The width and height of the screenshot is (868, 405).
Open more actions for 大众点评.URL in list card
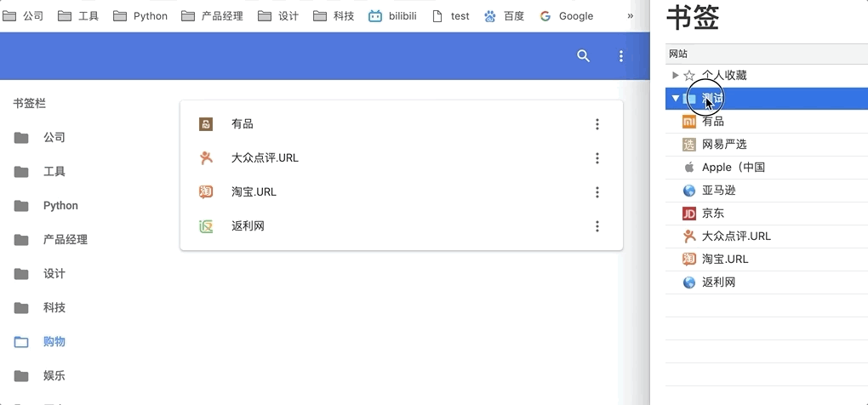click(x=597, y=158)
